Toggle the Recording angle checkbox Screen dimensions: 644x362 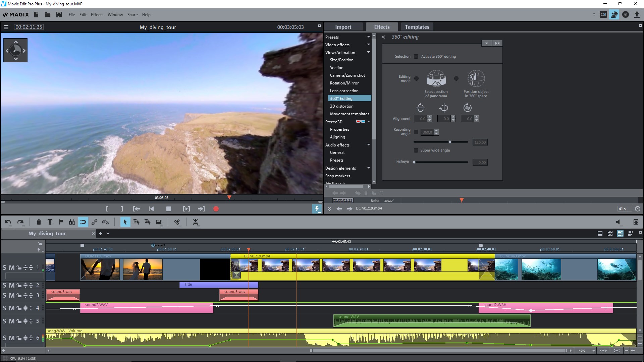(416, 132)
